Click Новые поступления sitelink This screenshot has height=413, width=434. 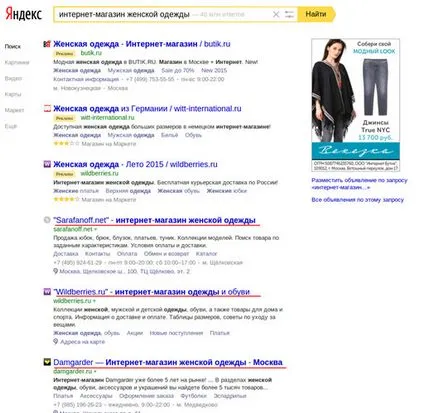pyautogui.click(x=176, y=333)
